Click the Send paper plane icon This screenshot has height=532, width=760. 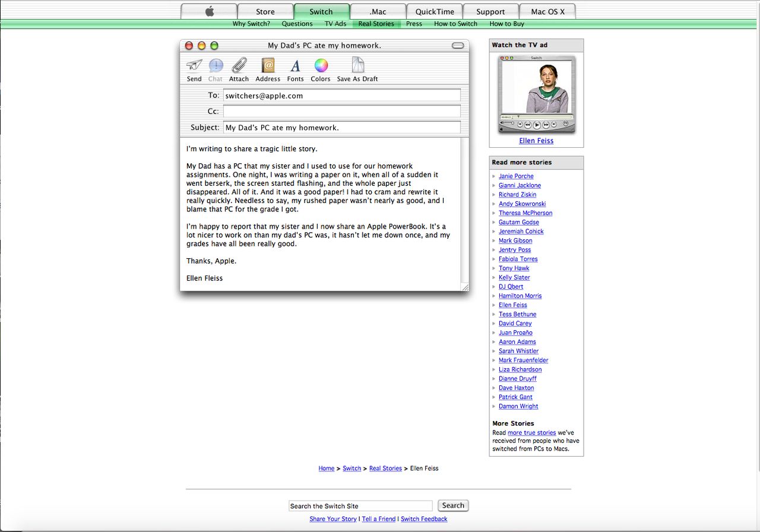[194, 65]
